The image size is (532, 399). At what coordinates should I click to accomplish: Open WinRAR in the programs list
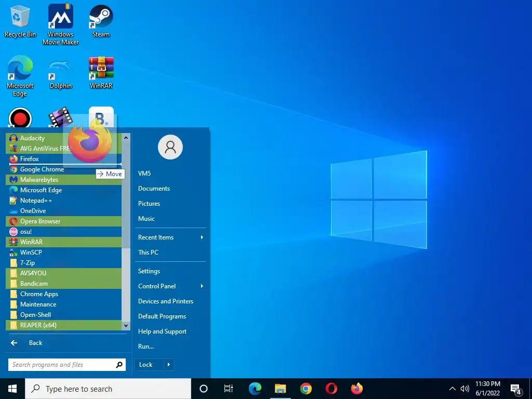[63, 242]
